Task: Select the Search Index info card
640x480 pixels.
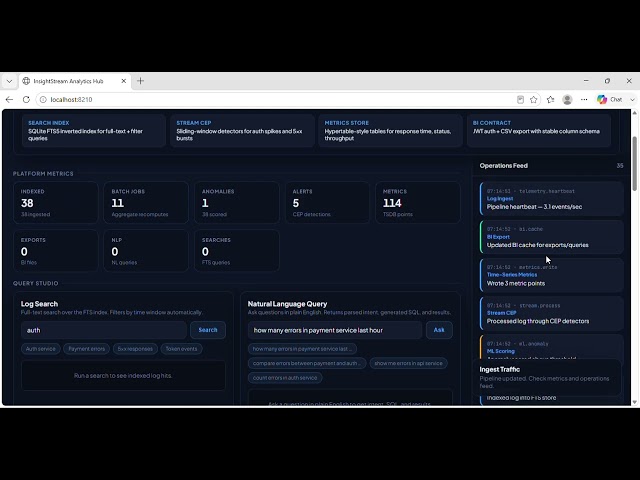Action: coord(94,130)
